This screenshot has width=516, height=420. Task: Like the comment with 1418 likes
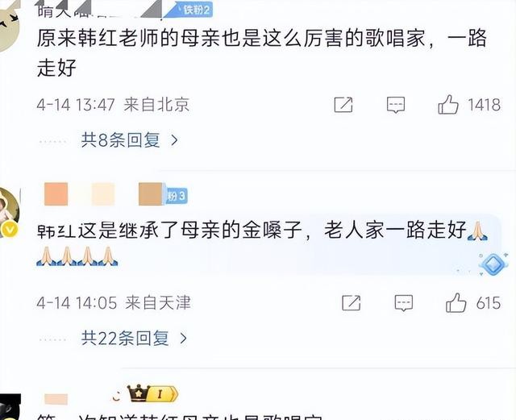point(448,105)
